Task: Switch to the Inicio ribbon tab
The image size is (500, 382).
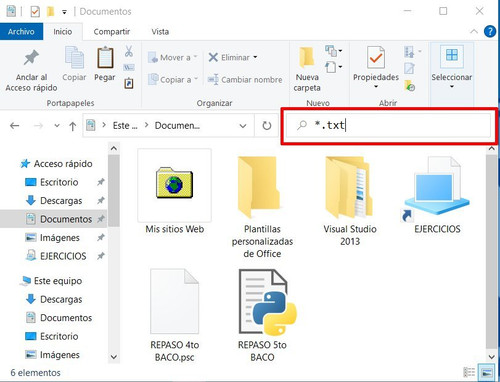Action: [63, 32]
